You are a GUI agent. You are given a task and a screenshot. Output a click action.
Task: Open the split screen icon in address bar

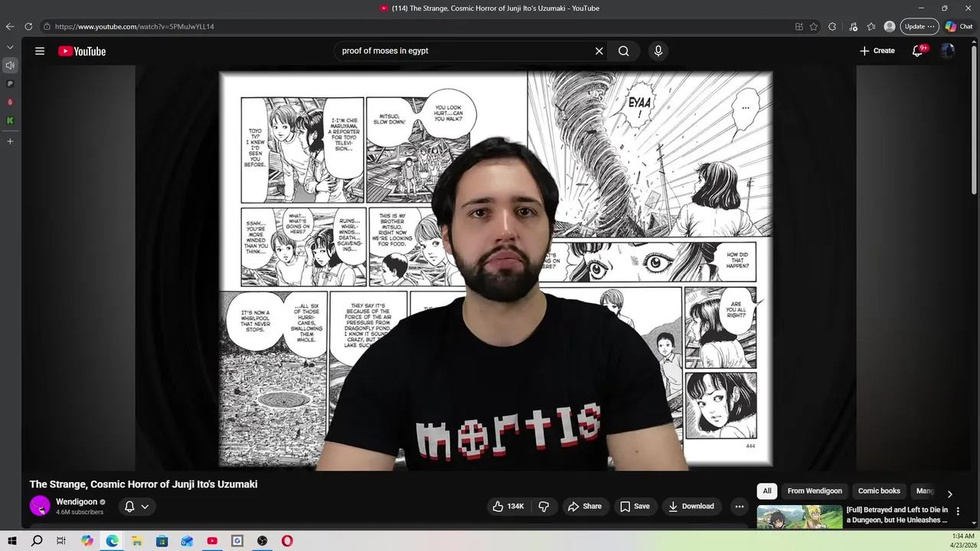click(799, 27)
